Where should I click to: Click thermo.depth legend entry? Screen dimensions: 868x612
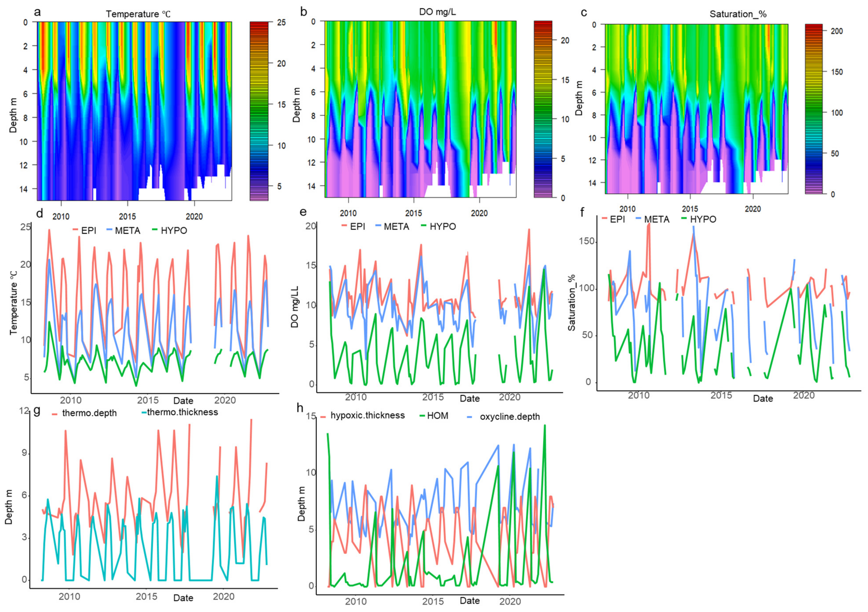pos(89,413)
